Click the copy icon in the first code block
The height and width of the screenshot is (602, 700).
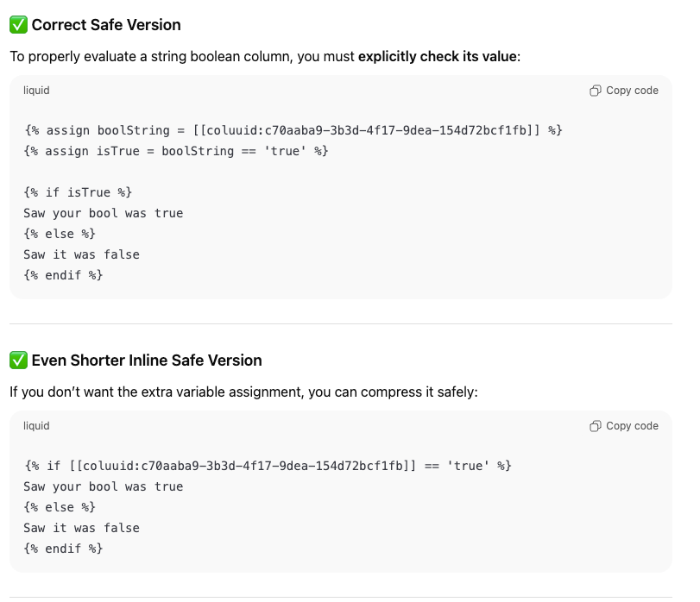[x=596, y=91]
